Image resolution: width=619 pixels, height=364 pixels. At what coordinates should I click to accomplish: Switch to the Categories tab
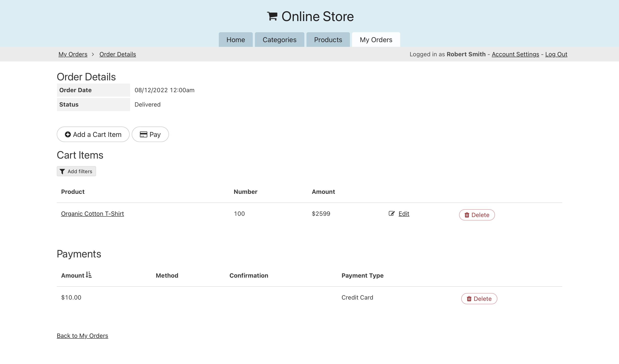point(279,40)
